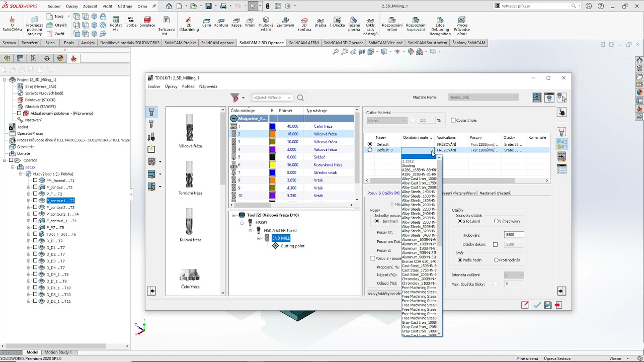Click the search magnifier next to Quick Filter
Image resolution: width=644 pixels, height=362 pixels.
click(300, 98)
